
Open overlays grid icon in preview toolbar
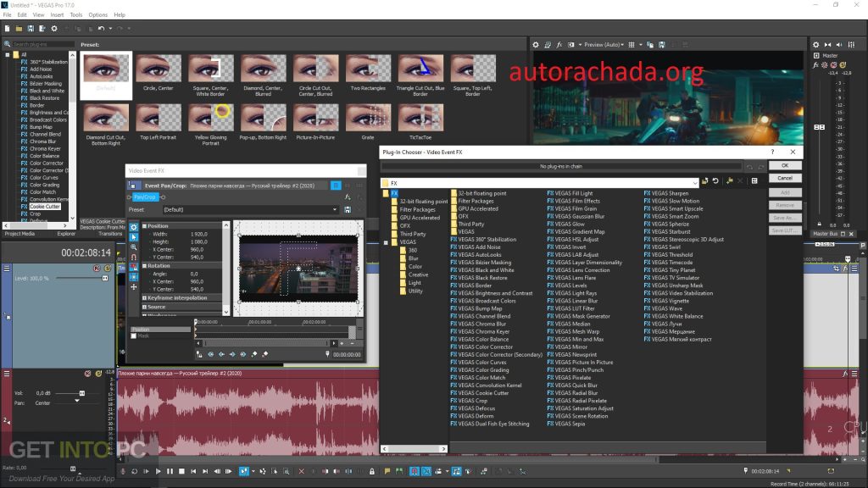coord(631,45)
